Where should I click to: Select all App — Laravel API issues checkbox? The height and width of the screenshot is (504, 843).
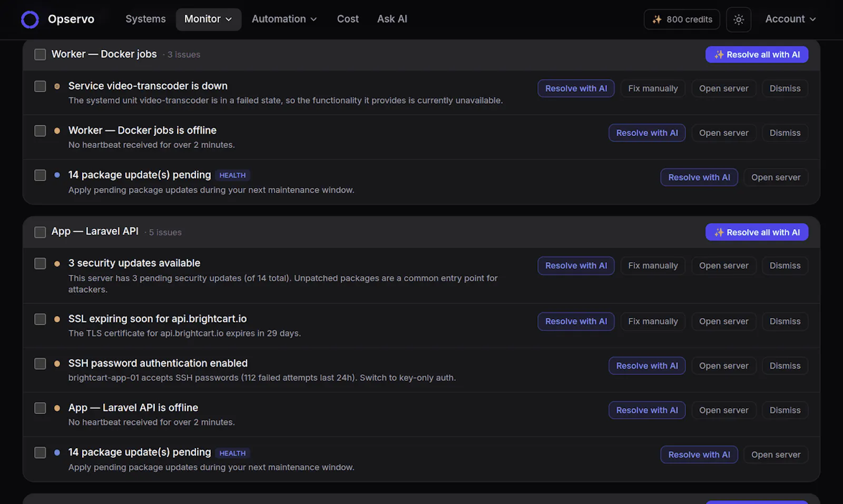(40, 232)
